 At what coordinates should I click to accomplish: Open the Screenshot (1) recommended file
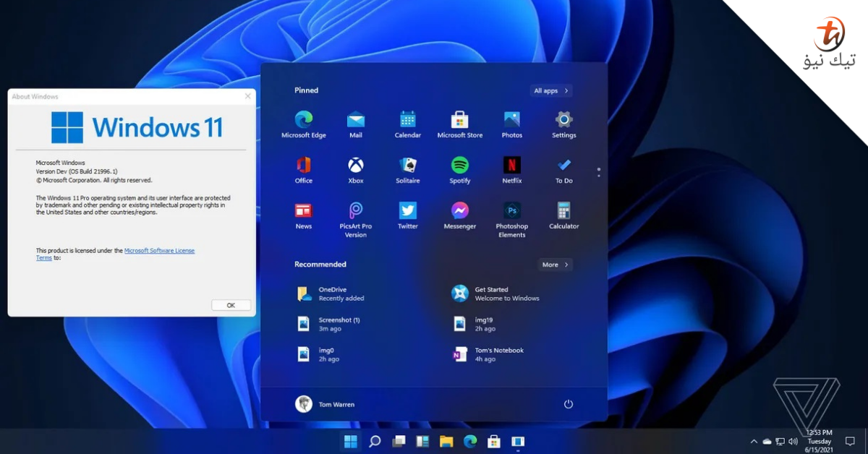click(x=329, y=324)
